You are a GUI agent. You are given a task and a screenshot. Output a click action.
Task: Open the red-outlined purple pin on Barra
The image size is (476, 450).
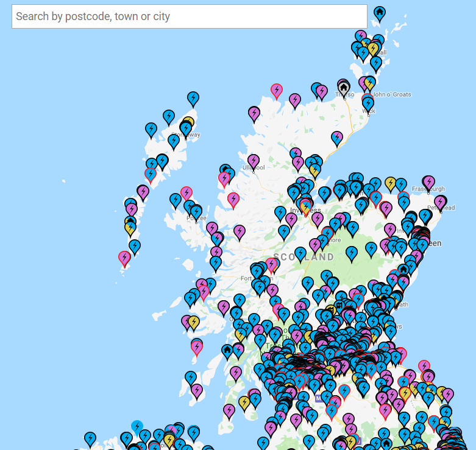[124, 259]
